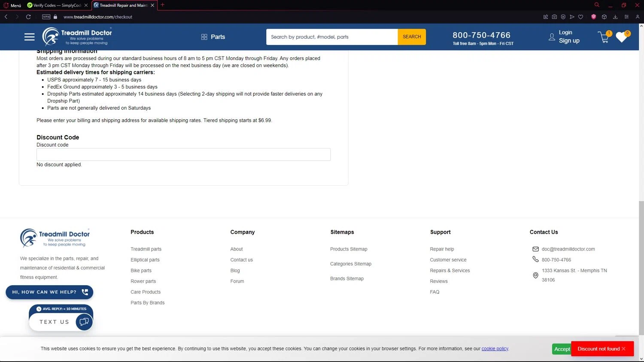
Task: Open the Brands Sitemap link
Action: point(347,279)
